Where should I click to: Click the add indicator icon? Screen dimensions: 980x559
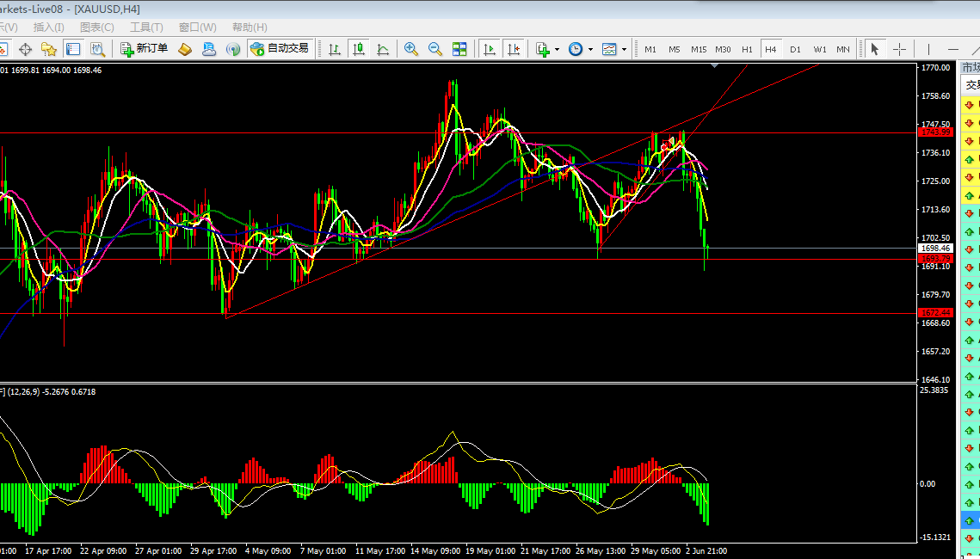coord(542,49)
